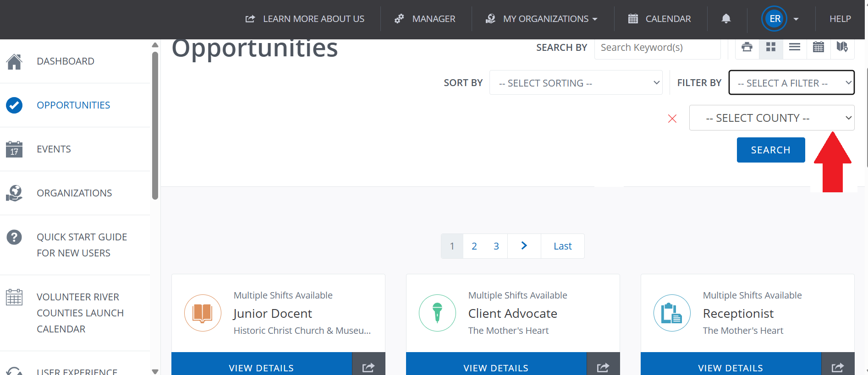Go to page 3 of results

coord(496,246)
